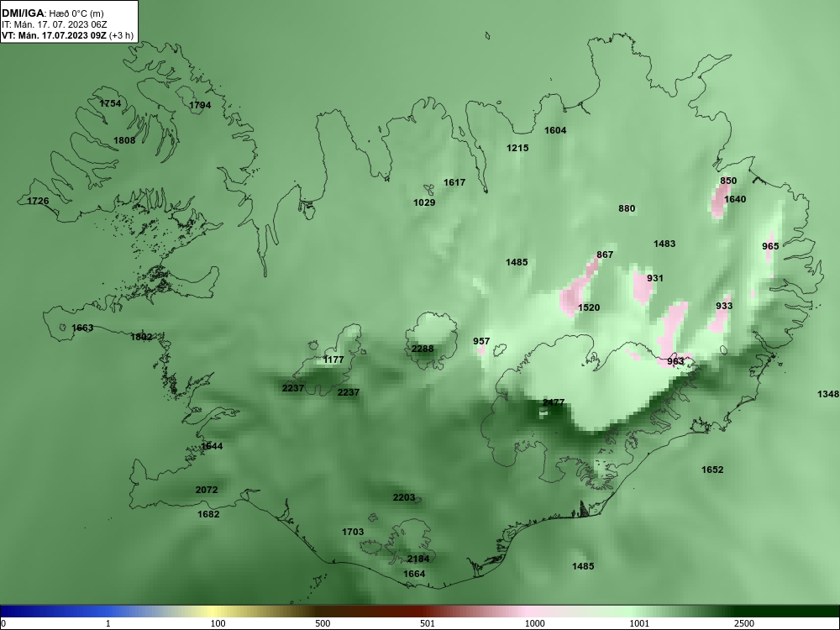
Task: Select the 1644 value near the coast
Action: point(213,446)
